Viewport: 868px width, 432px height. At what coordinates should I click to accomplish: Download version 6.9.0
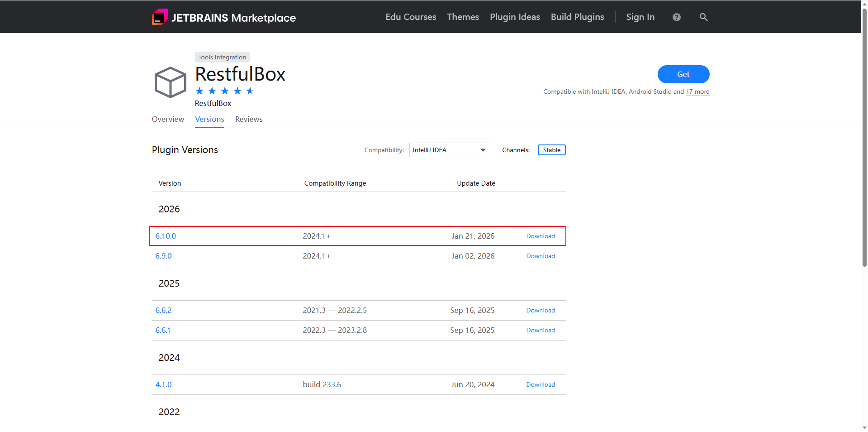click(x=541, y=256)
